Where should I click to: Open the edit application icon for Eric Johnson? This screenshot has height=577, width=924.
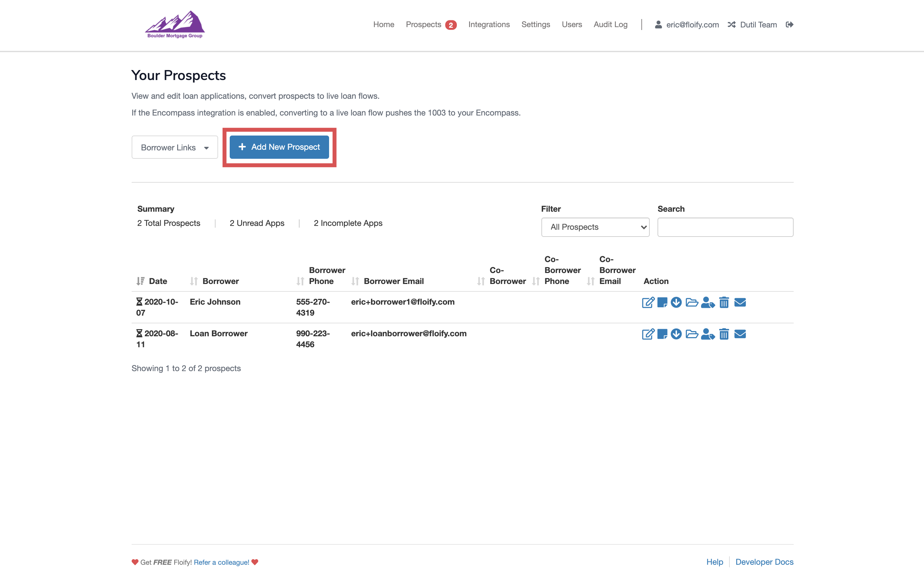coord(648,303)
